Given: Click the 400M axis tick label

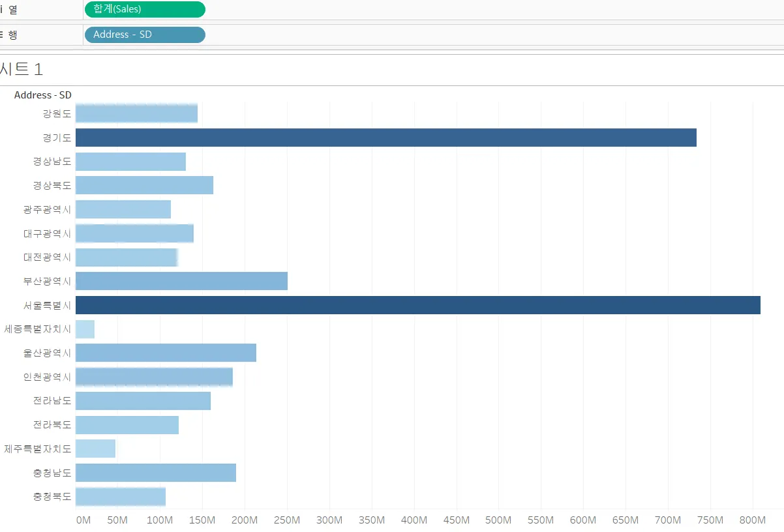Looking at the screenshot, I should pyautogui.click(x=414, y=520).
